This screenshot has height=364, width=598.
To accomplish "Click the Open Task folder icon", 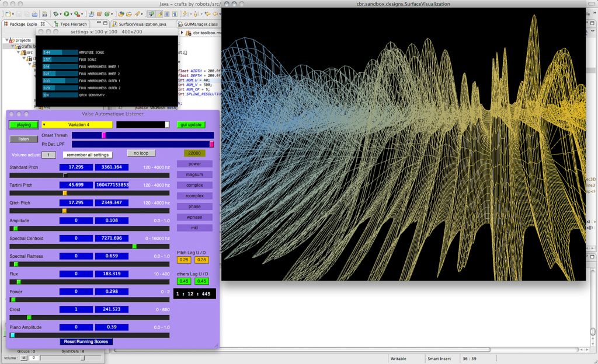I will (x=129, y=14).
